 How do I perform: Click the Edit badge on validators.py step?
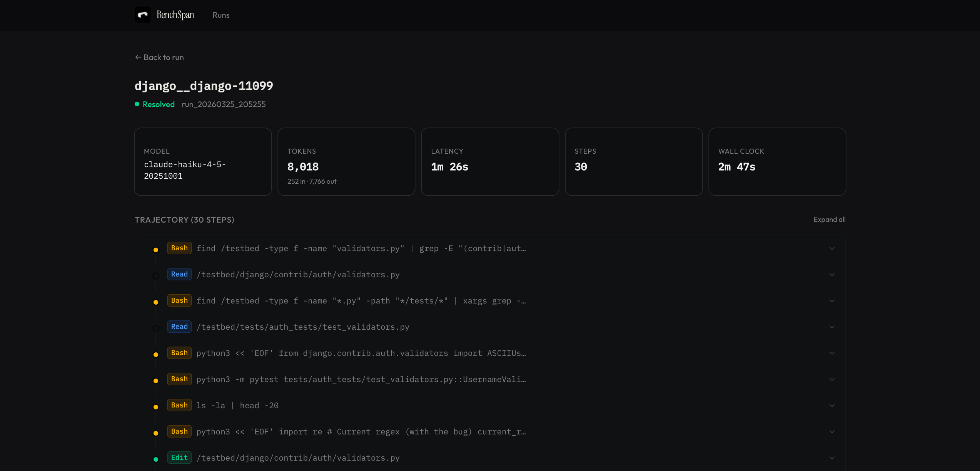(x=179, y=458)
